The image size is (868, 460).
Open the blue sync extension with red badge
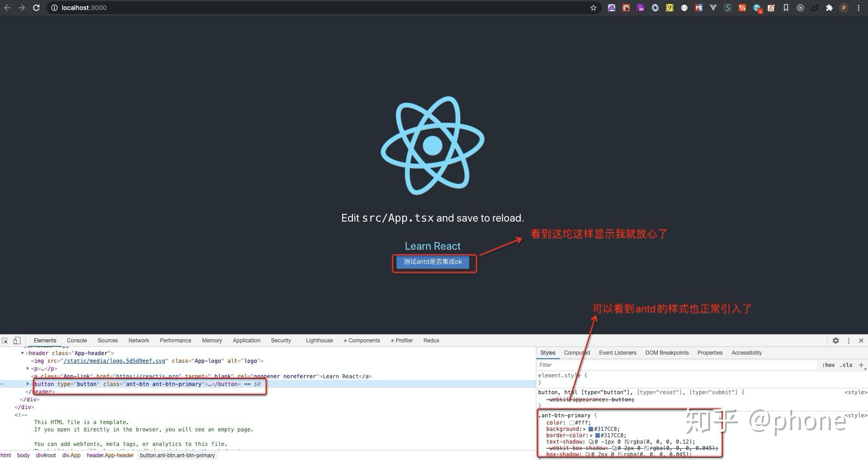pyautogui.click(x=757, y=8)
